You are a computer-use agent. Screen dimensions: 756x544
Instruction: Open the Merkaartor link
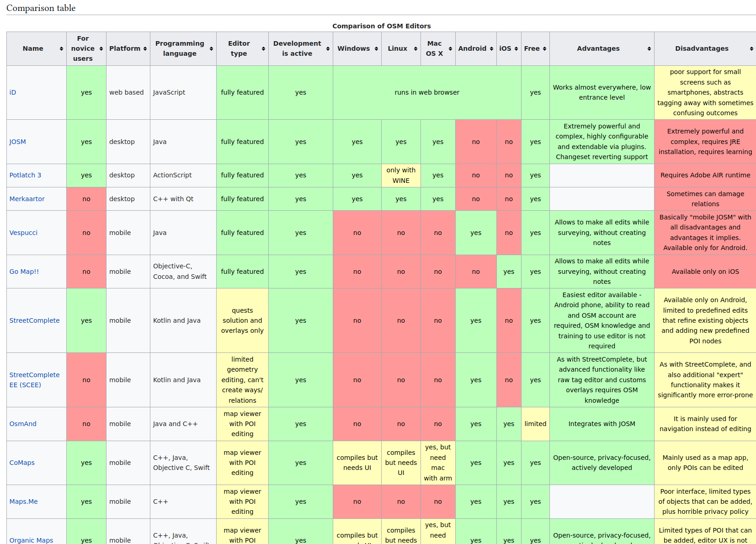tap(27, 199)
